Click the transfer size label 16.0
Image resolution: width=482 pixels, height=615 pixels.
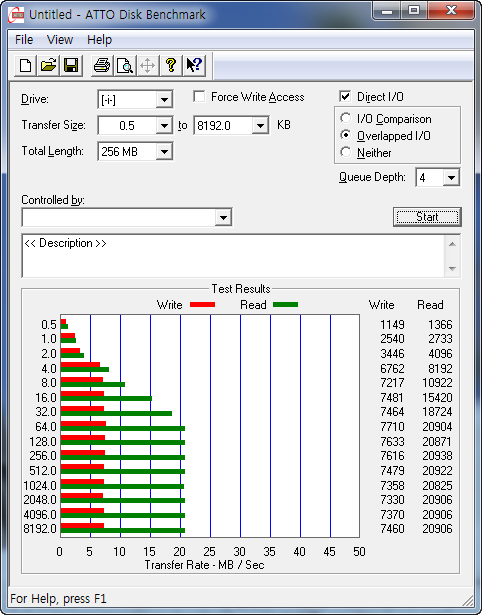click(x=45, y=397)
